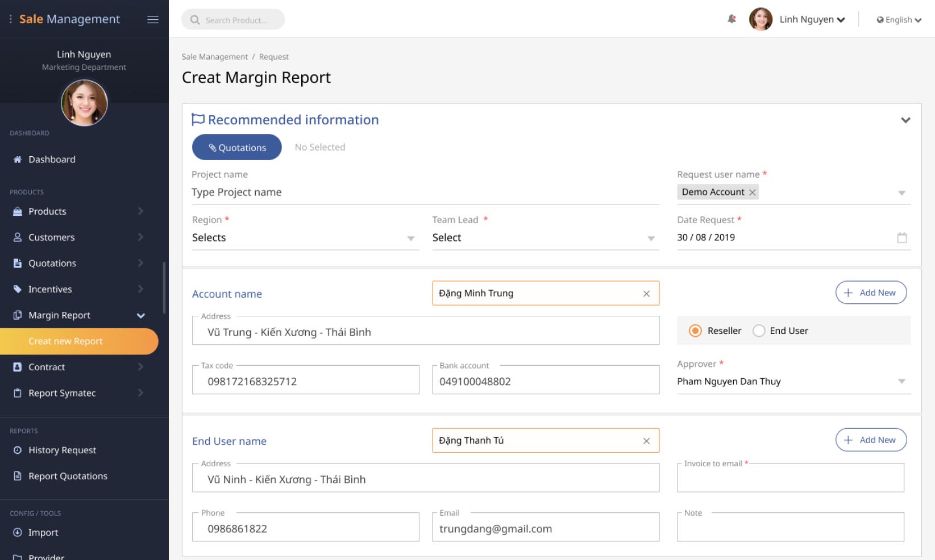Image resolution: width=935 pixels, height=560 pixels.
Task: Select the End User radio button
Action: pyautogui.click(x=759, y=331)
